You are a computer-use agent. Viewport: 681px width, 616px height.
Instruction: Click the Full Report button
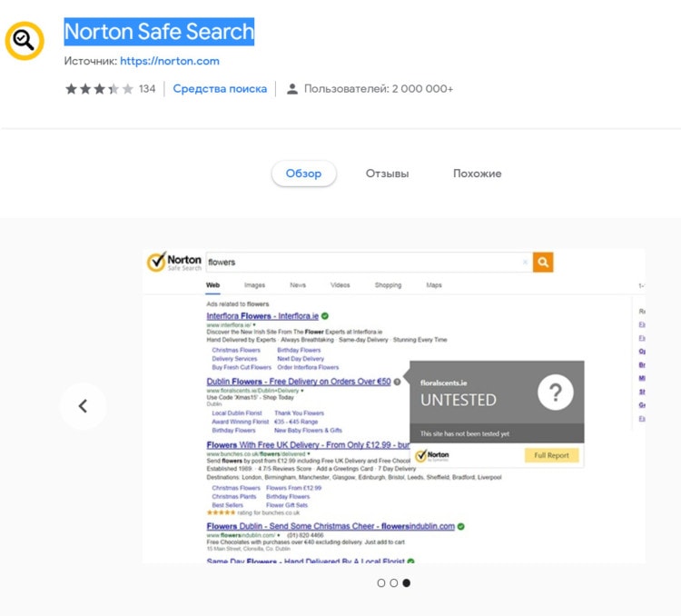click(551, 455)
